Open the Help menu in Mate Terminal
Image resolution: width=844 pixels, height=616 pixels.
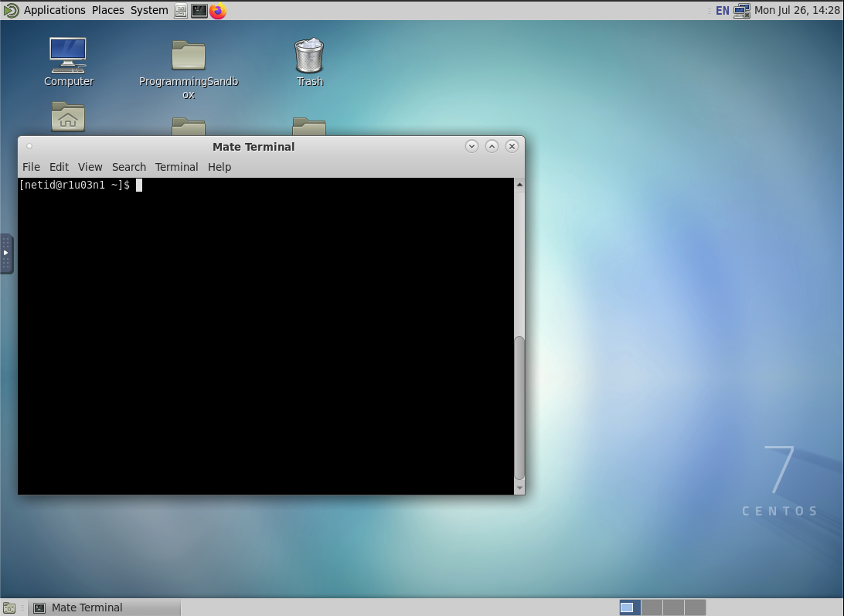(220, 167)
